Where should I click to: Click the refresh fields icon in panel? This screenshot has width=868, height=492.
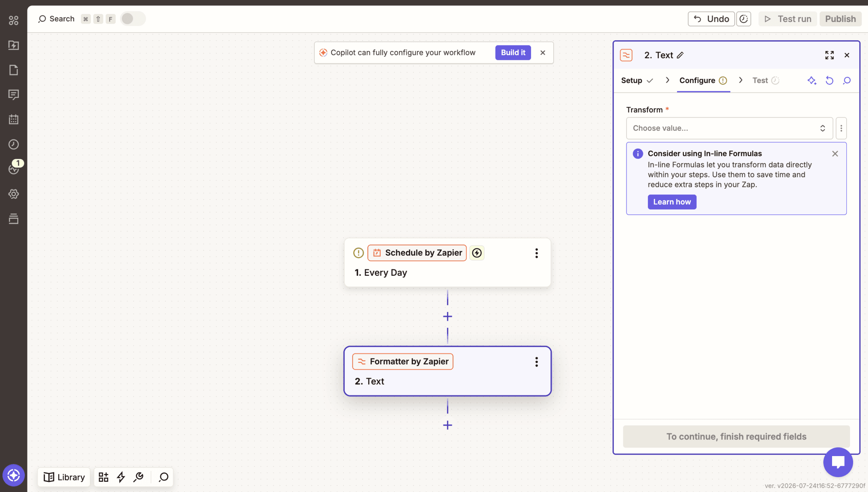click(x=829, y=80)
